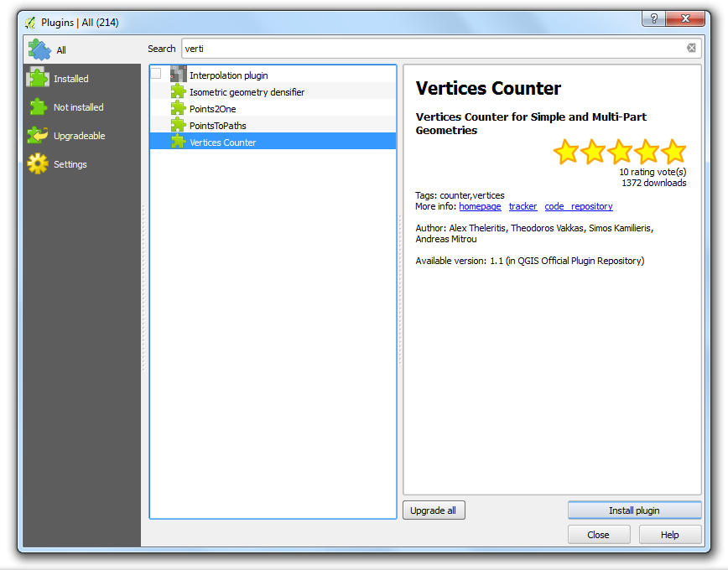Screen dimensions: 728x570
Task: Click the Close button
Action: point(599,534)
